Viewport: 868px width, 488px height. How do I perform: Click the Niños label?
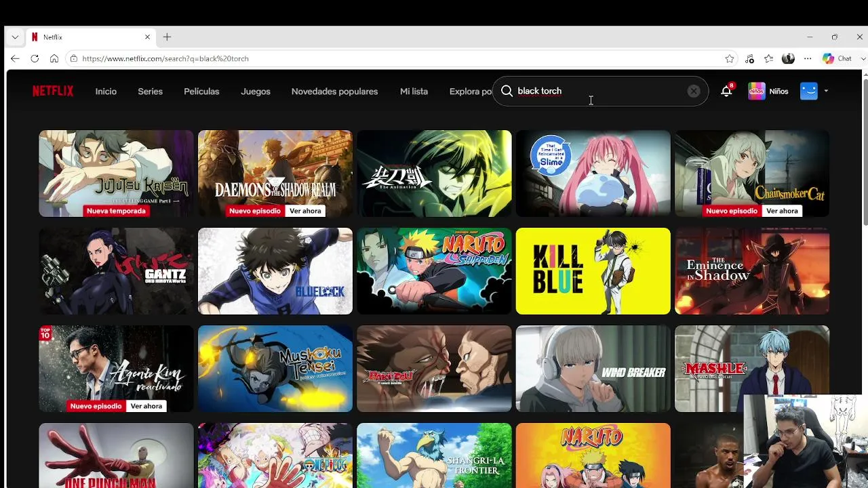[778, 91]
